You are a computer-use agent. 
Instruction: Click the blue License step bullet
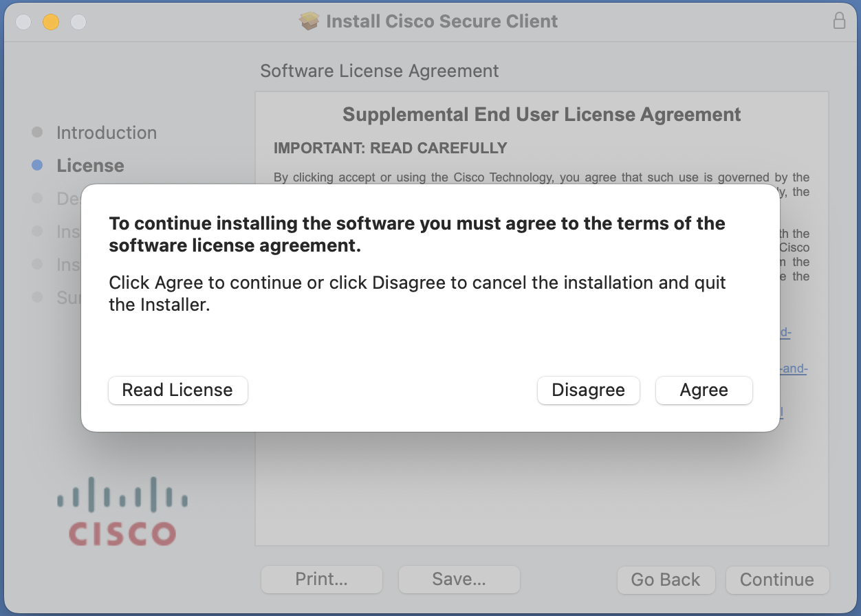tap(37, 166)
